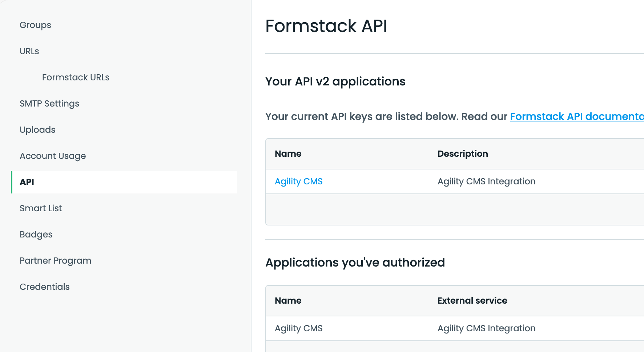This screenshot has height=352, width=644.
Task: Open Partner Program page
Action: (x=55, y=261)
